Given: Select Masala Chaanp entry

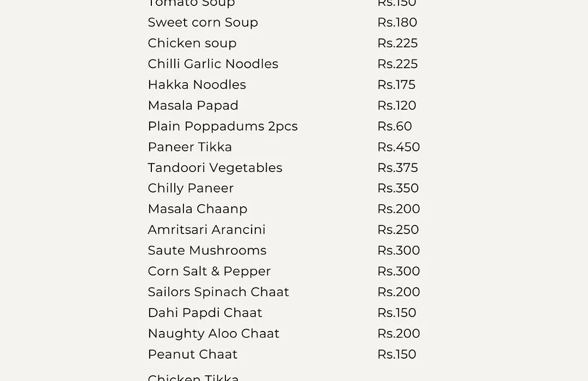Looking at the screenshot, I should (198, 209).
